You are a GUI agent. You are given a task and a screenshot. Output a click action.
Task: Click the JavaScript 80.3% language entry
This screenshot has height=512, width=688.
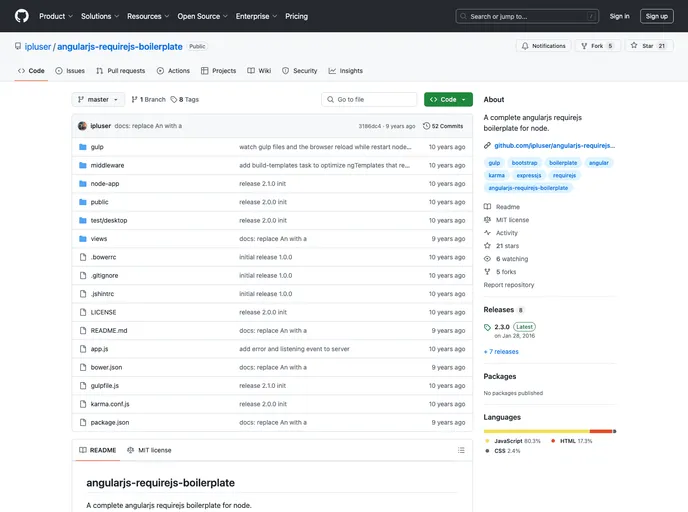coord(513,441)
